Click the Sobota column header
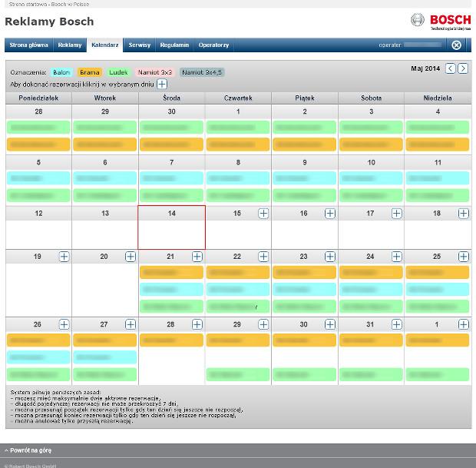This screenshot has height=468, width=476. tap(371, 98)
